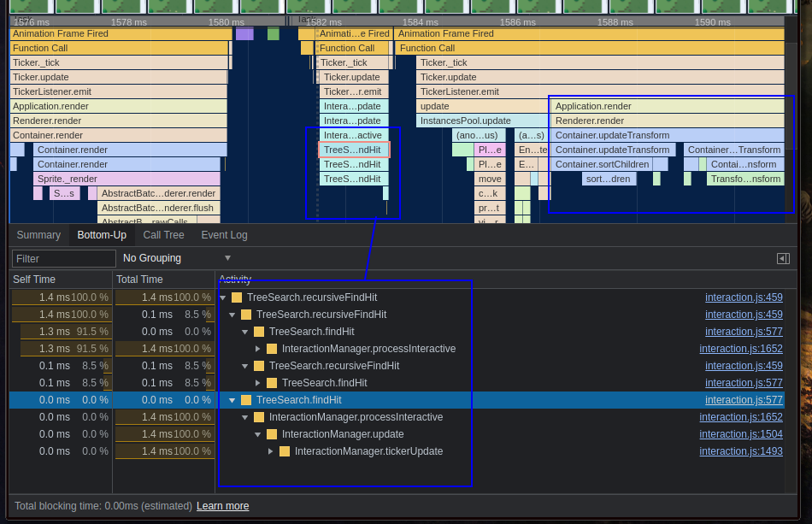This screenshot has height=524, width=812.
Task: Click the 1584 ms ruler mark
Action: tap(420, 22)
